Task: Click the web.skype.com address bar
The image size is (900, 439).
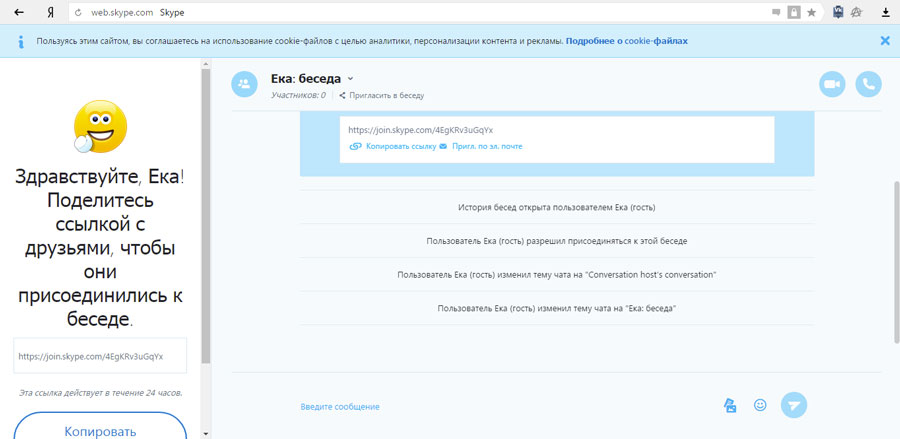Action: 419,13
